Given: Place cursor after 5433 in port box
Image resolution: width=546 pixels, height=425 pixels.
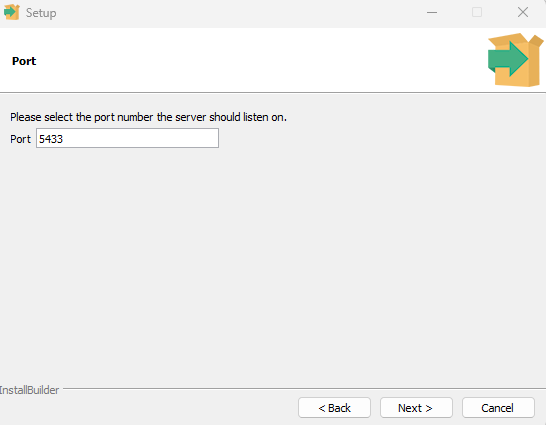Looking at the screenshot, I should tap(64, 139).
